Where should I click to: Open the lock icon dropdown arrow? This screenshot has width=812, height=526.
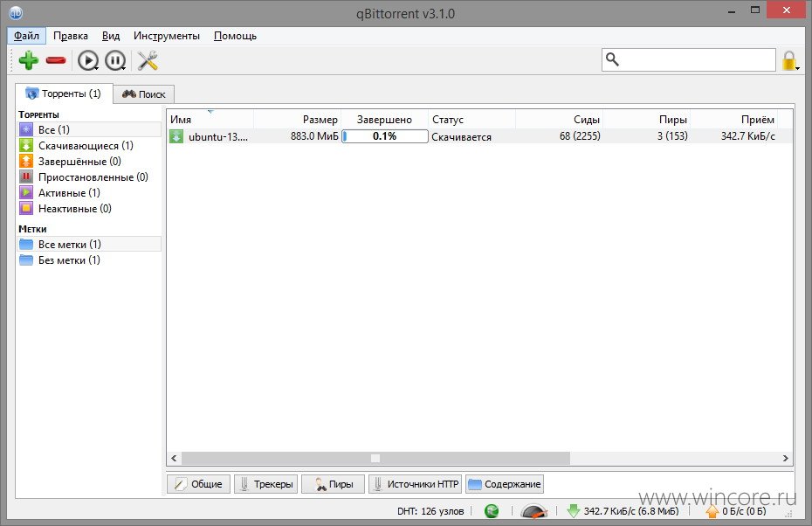[797, 68]
